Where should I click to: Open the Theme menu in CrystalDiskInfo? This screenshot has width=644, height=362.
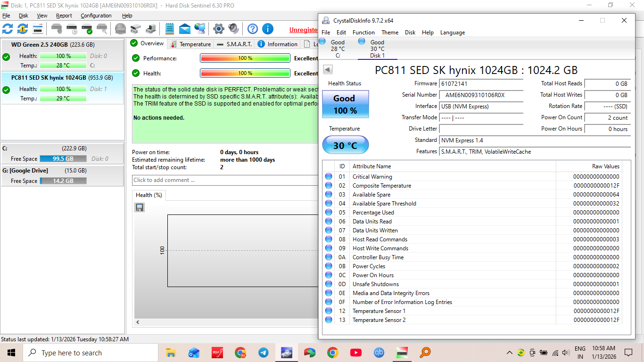point(390,33)
